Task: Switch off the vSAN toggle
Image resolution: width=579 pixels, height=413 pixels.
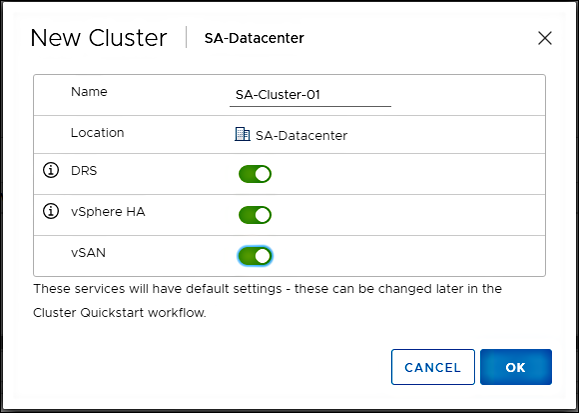Action: click(255, 256)
